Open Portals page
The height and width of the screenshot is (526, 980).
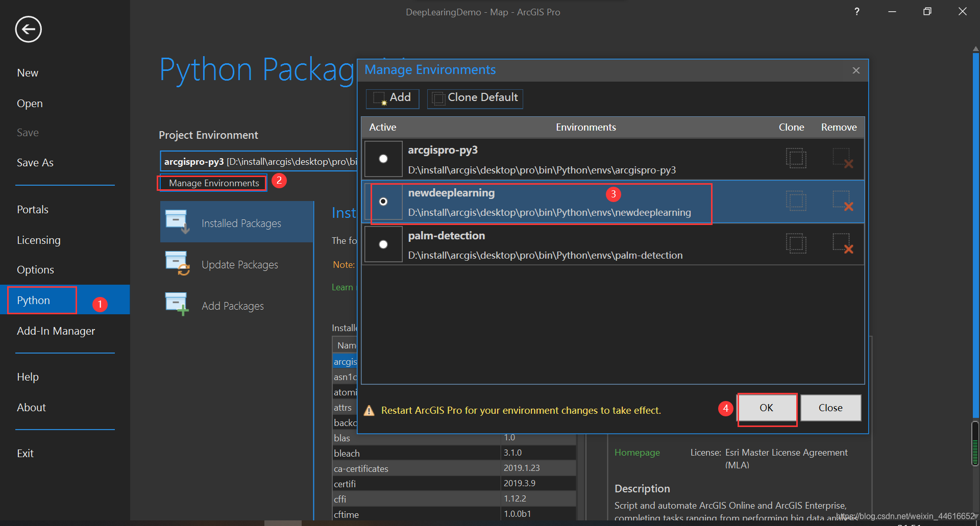coord(33,210)
